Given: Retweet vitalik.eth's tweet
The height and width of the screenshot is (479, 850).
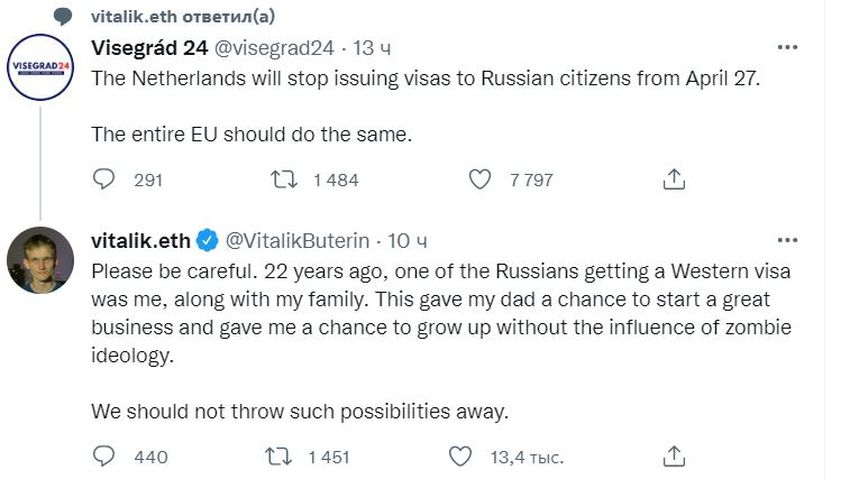Looking at the screenshot, I should pos(284,456).
